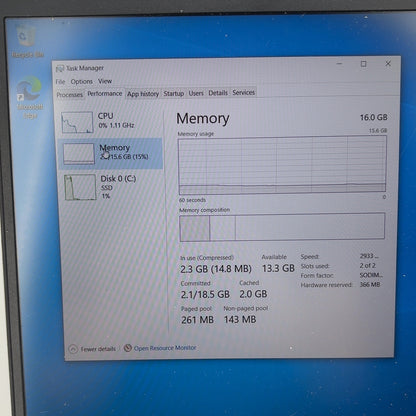The width and height of the screenshot is (416, 416).
Task: Maximize the Task Manager window
Action: pyautogui.click(x=364, y=64)
